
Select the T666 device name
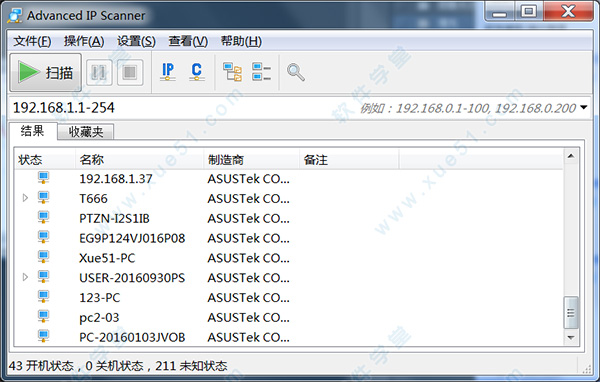click(93, 199)
